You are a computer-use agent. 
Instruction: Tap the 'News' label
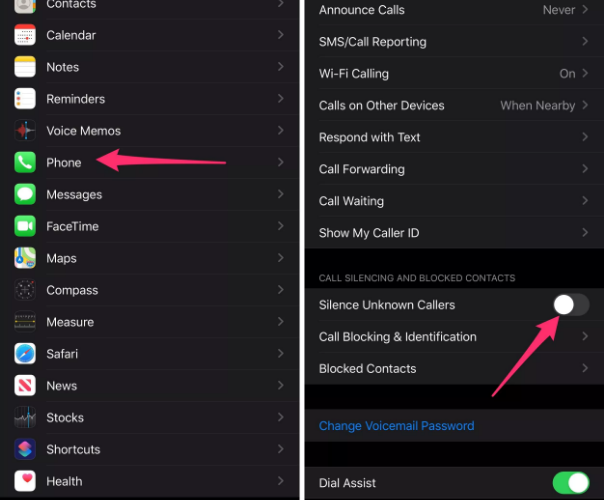[x=62, y=386]
